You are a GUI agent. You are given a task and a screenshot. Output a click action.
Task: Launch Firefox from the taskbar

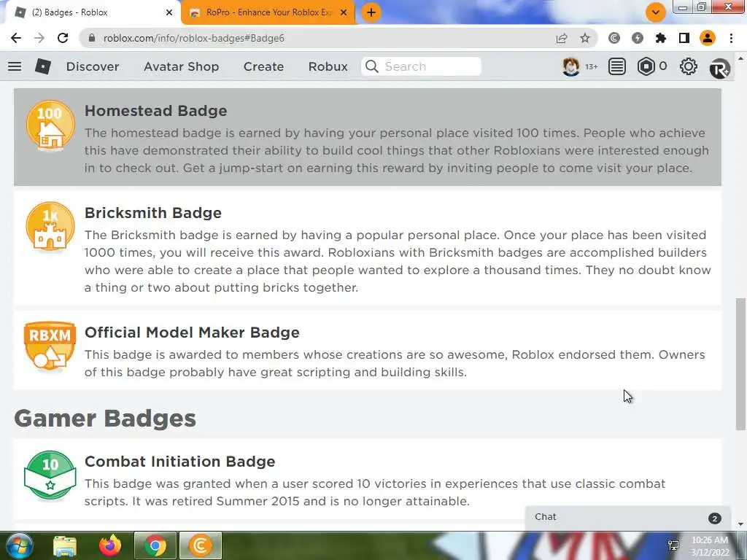(x=110, y=545)
